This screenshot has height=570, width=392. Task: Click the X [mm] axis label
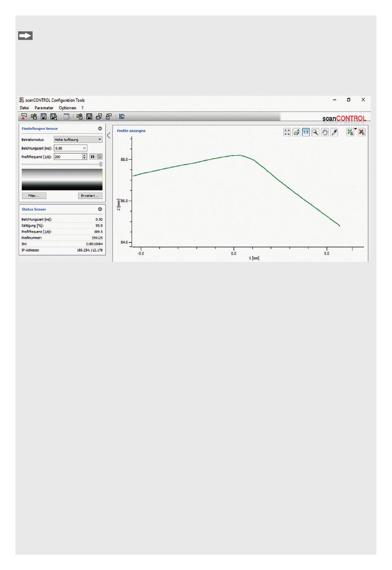[254, 258]
